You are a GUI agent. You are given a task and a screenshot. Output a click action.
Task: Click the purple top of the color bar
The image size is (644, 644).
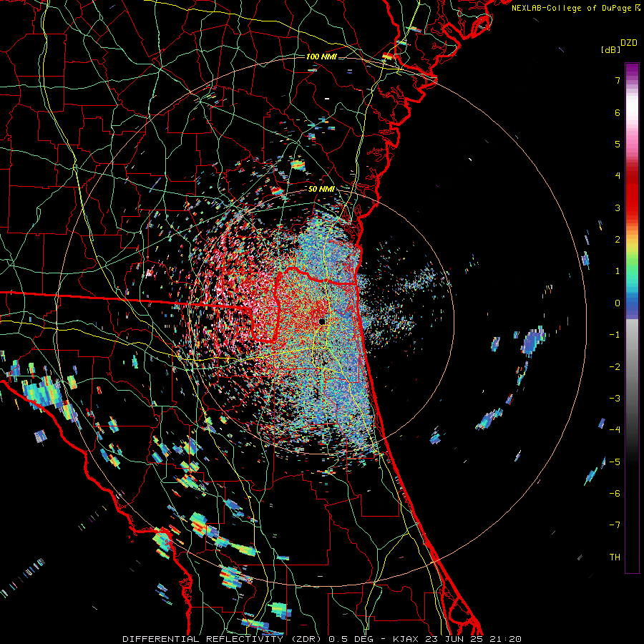[x=632, y=69]
